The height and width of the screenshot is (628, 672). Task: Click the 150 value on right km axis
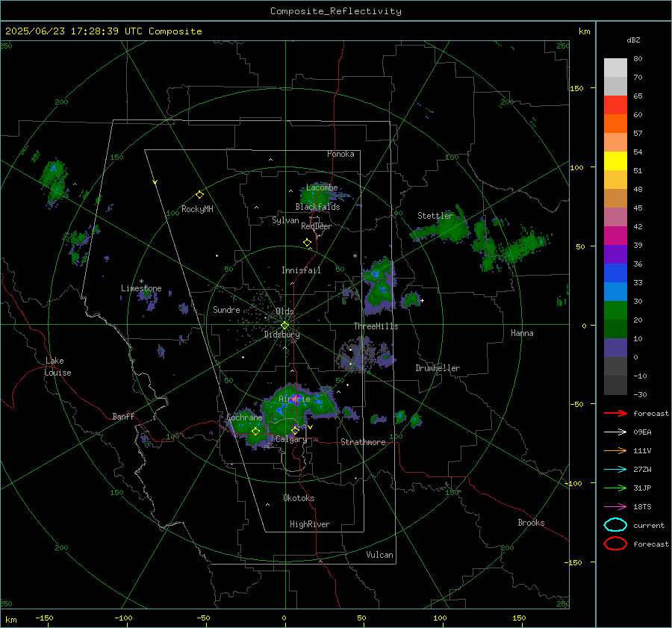(577, 88)
